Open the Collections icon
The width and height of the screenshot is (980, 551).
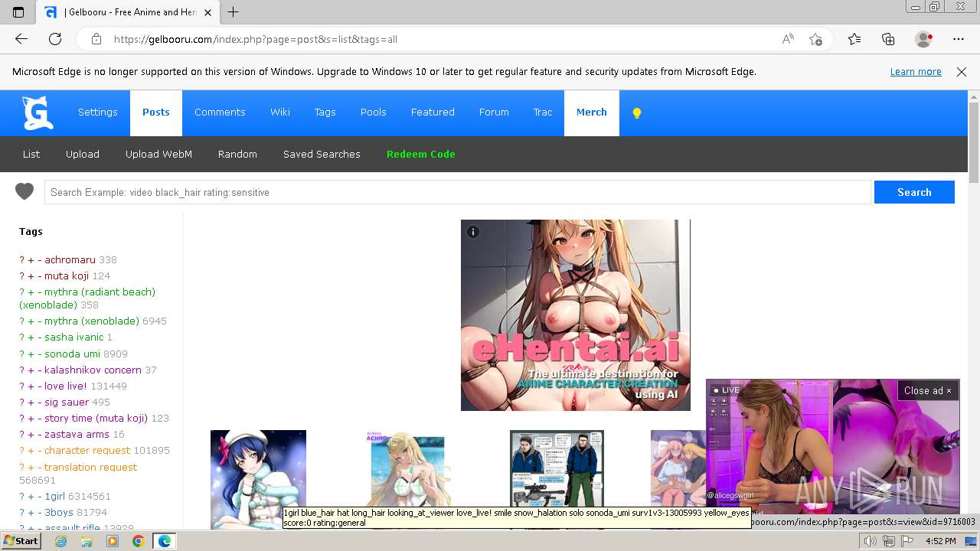888,39
